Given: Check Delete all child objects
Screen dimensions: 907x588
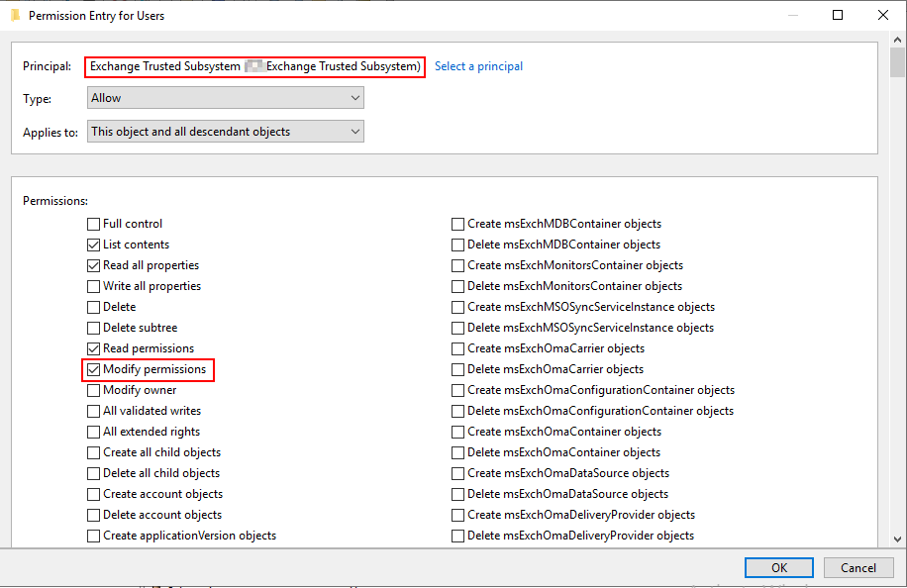Looking at the screenshot, I should tap(93, 473).
